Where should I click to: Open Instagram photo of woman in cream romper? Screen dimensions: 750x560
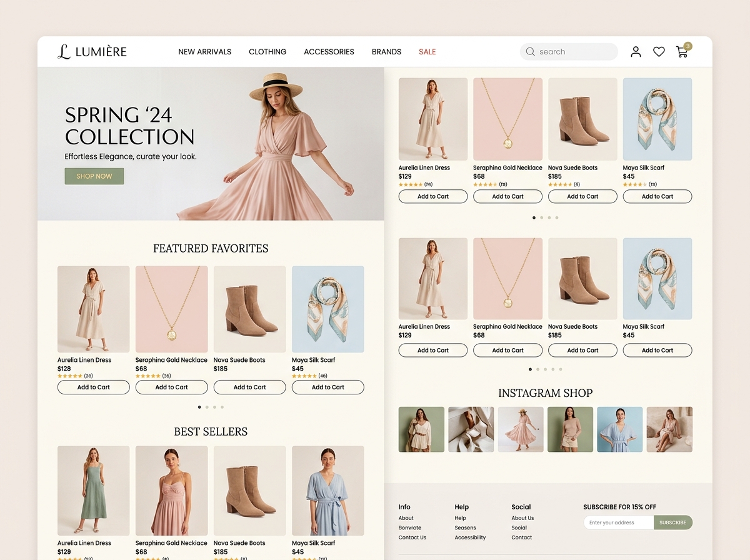point(421,429)
